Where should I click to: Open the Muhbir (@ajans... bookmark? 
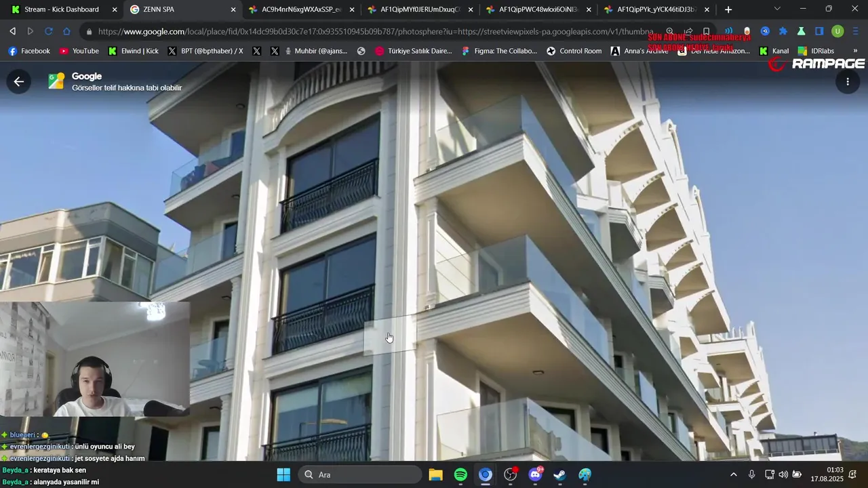(316, 51)
